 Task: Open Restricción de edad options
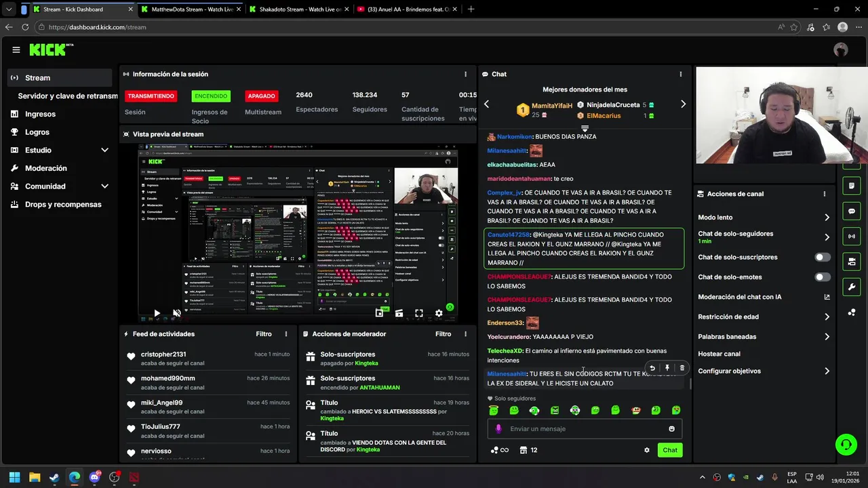coord(764,317)
